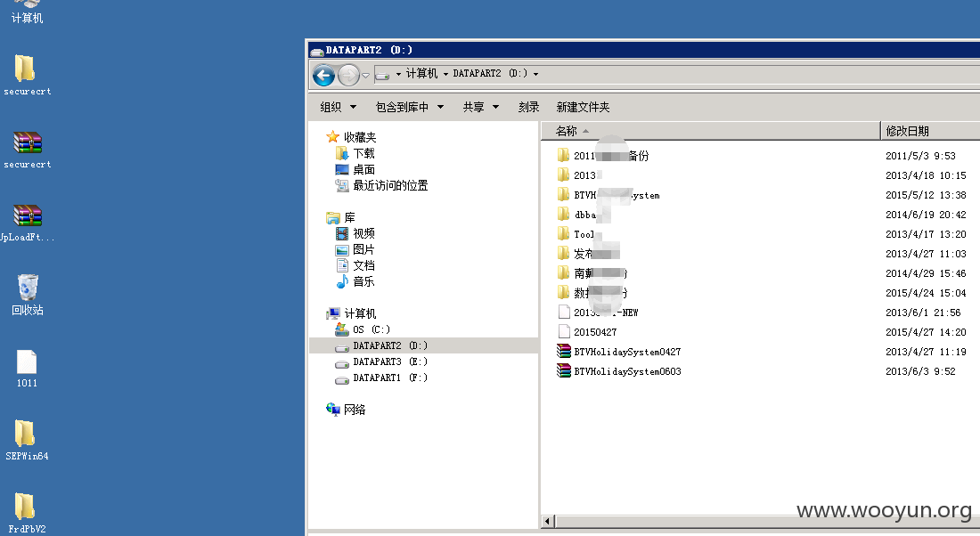The width and height of the screenshot is (980, 536).
Task: Select the dbba folder icon
Action: tap(563, 215)
